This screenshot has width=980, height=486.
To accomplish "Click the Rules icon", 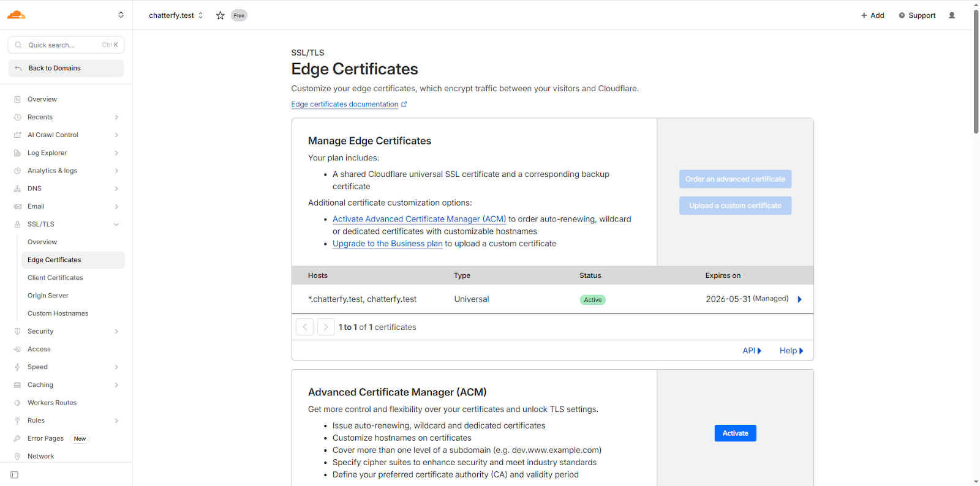I will 17,421.
